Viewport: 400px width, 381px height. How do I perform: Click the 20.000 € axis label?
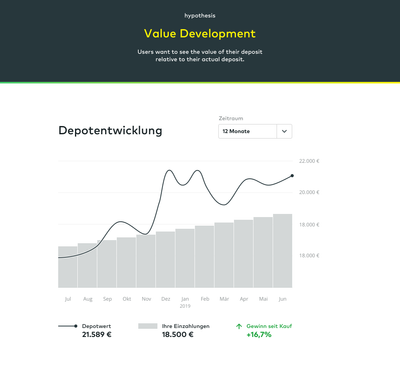[x=309, y=192]
